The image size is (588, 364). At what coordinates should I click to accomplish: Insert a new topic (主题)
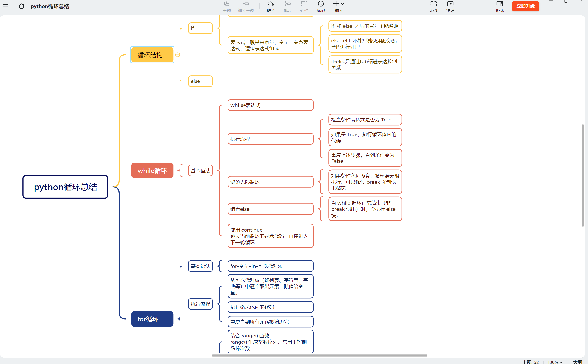point(227,6)
